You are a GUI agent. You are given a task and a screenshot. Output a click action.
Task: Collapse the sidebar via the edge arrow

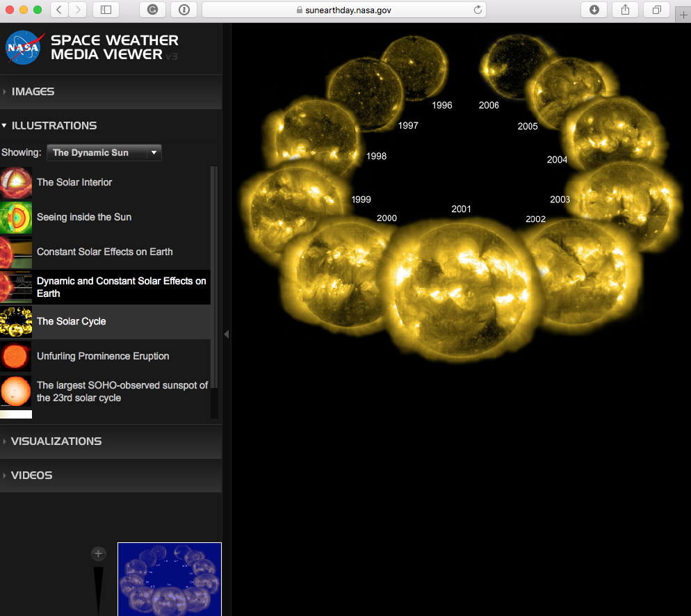pyautogui.click(x=226, y=334)
